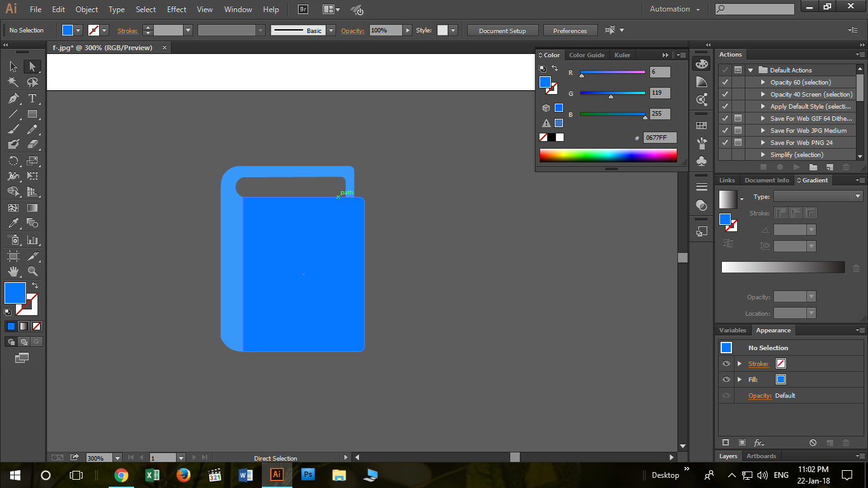Open the zoom level dropdown at 300%
This screenshot has width=868, height=488.
pos(118,457)
